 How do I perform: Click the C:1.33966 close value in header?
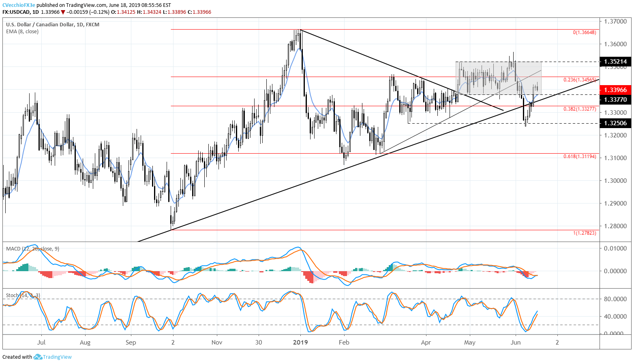(199, 12)
